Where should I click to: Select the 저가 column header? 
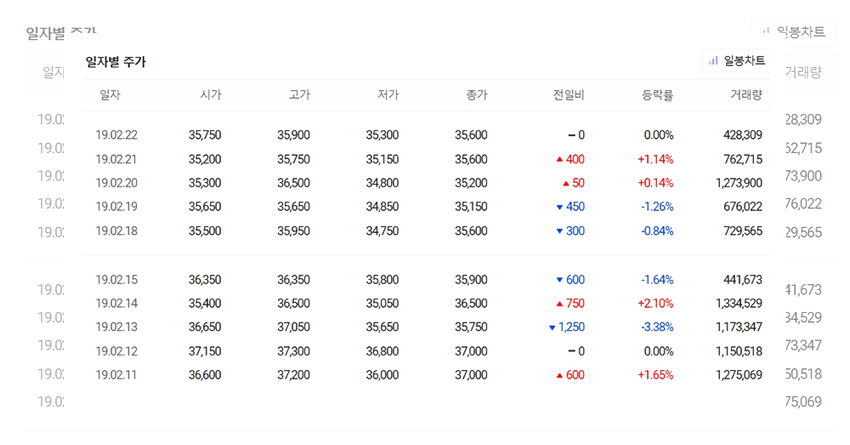pos(388,95)
